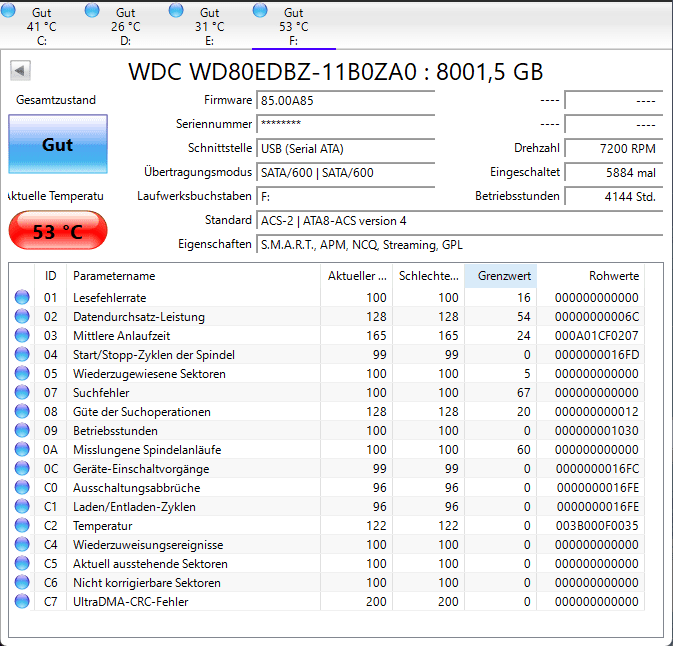The height and width of the screenshot is (646, 673).
Task: Click raw value 000000001030
Action: (597, 431)
